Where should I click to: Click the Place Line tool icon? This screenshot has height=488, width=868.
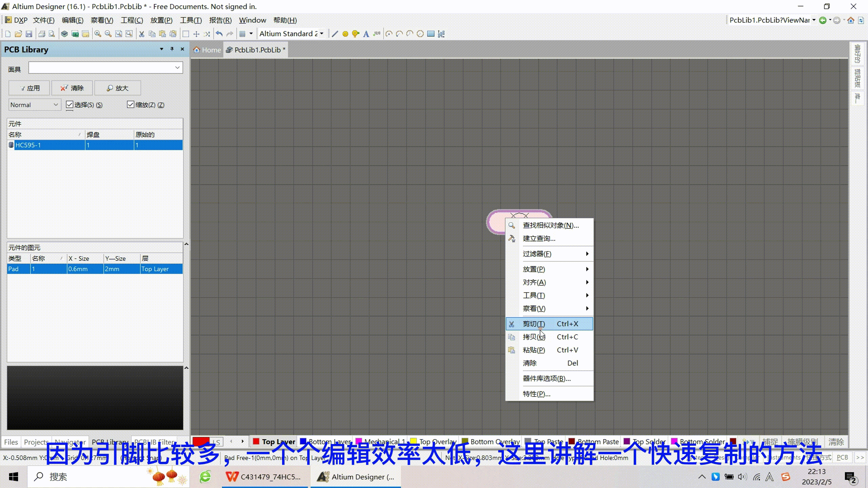pos(335,34)
